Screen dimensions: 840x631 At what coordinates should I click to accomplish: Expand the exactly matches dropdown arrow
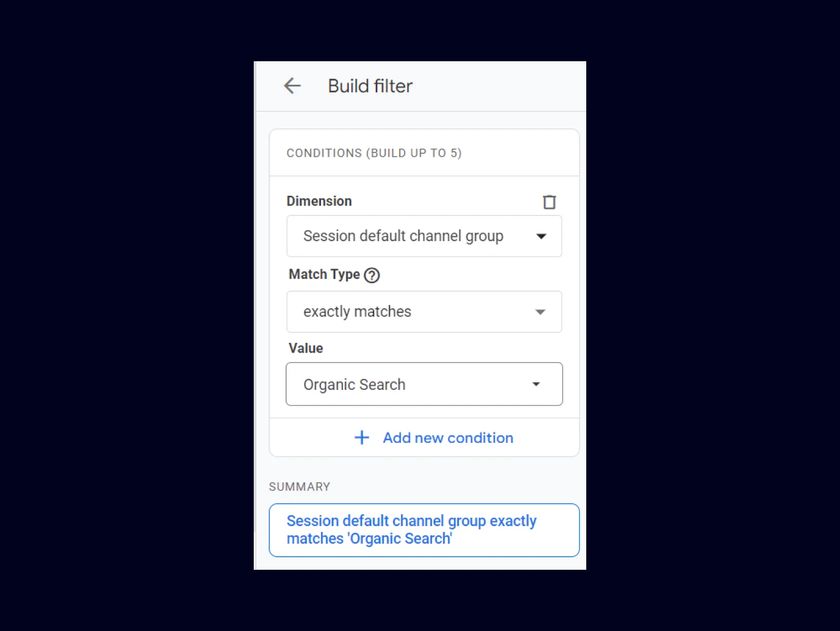[x=540, y=312]
